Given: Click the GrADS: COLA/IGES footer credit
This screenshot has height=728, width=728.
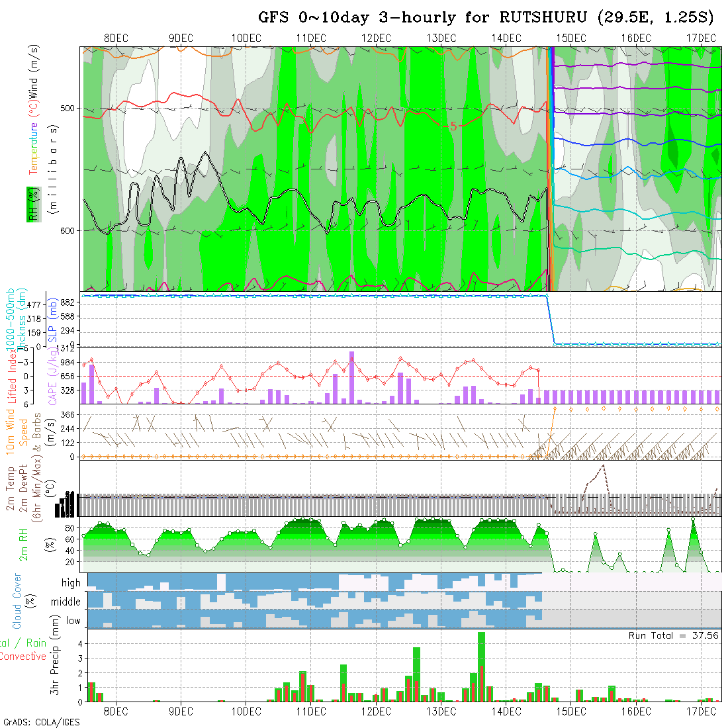Looking at the screenshot, I should 41,722.
